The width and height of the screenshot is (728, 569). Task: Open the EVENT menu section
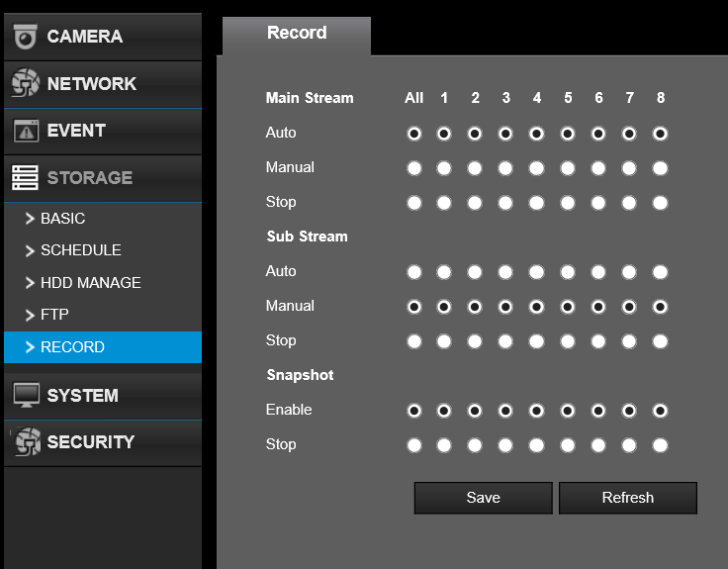coord(103,132)
